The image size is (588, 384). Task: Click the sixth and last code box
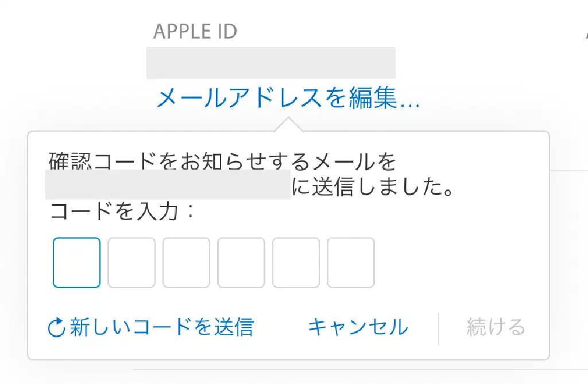click(x=351, y=263)
